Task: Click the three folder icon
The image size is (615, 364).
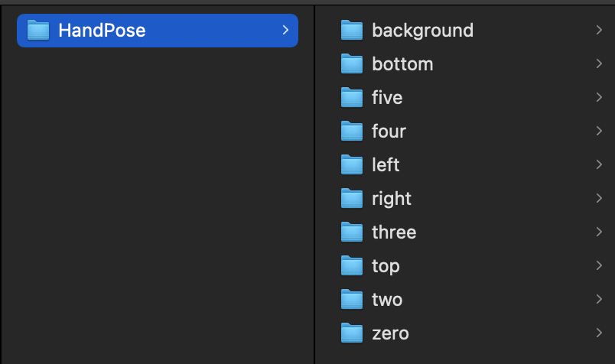Action: (x=351, y=232)
